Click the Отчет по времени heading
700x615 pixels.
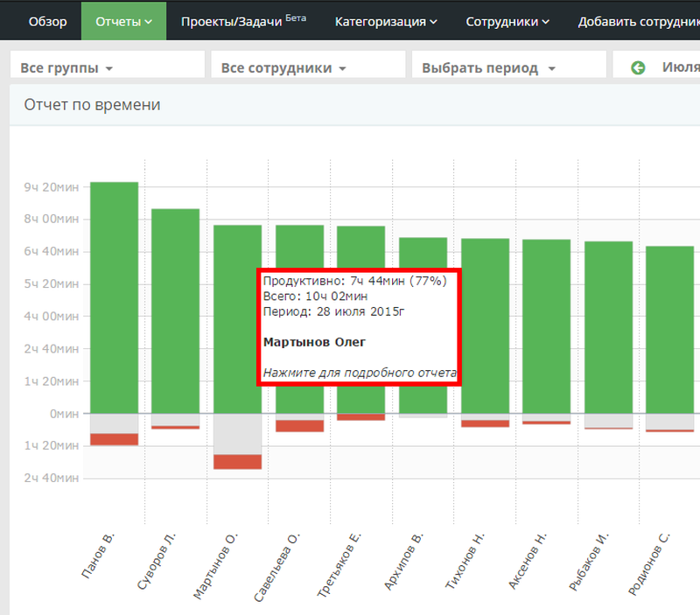pyautogui.click(x=93, y=104)
